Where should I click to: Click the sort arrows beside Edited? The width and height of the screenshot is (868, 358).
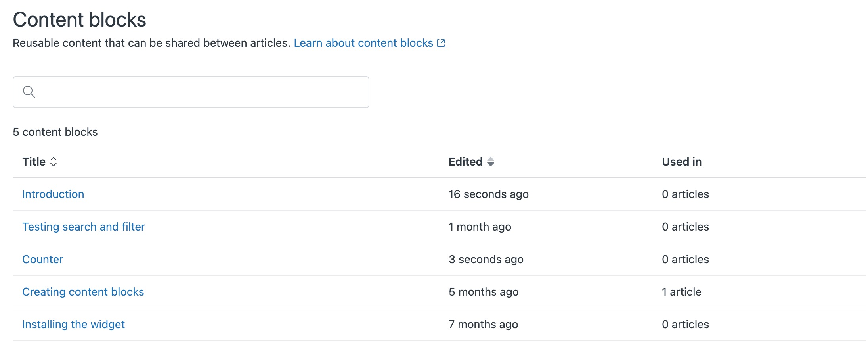click(x=491, y=162)
